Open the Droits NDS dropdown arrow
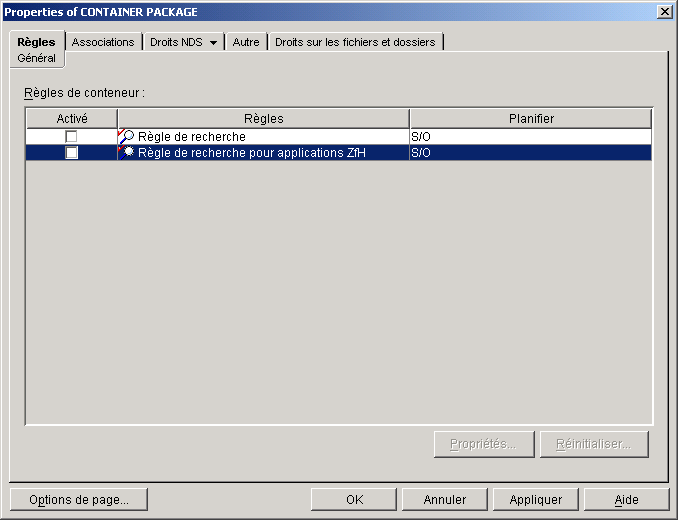The width and height of the screenshot is (678, 520). 214,42
